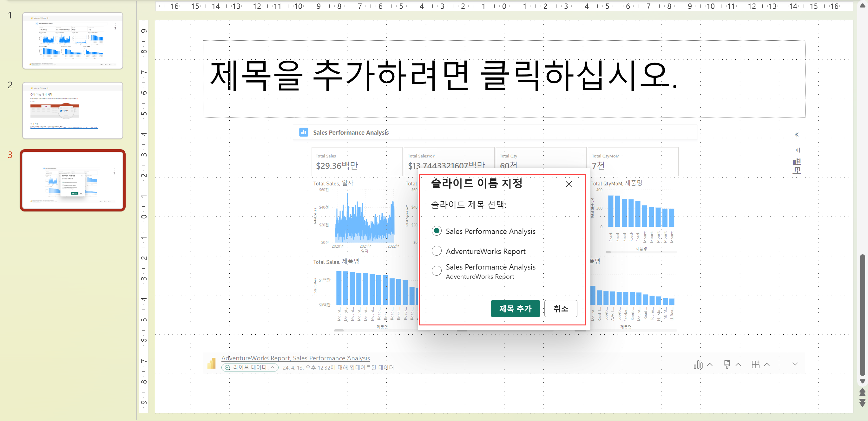Screen dimensions: 868x421
Task: Click the 제목 추가 button
Action: (x=515, y=309)
